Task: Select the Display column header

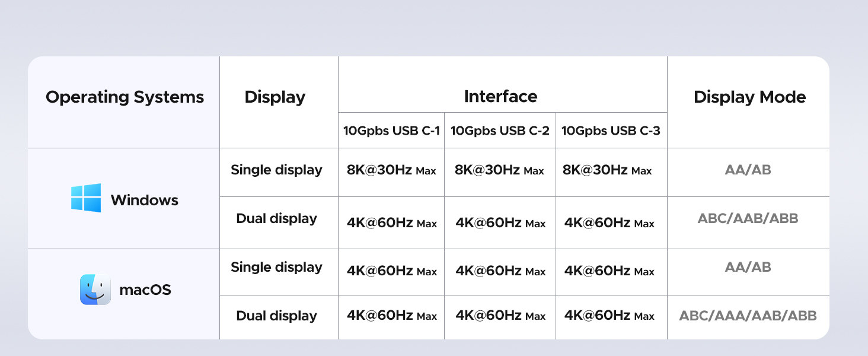Action: pos(275,97)
